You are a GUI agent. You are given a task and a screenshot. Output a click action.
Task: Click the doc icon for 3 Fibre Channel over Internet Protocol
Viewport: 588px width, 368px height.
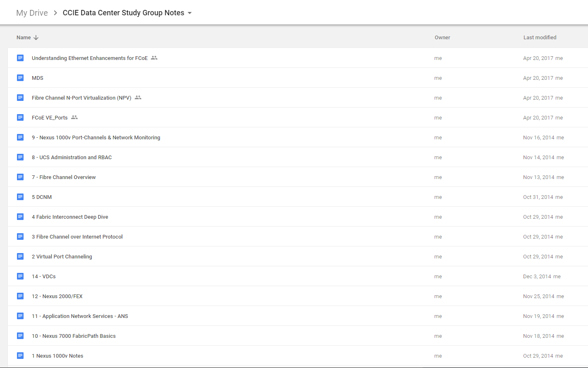click(x=20, y=237)
